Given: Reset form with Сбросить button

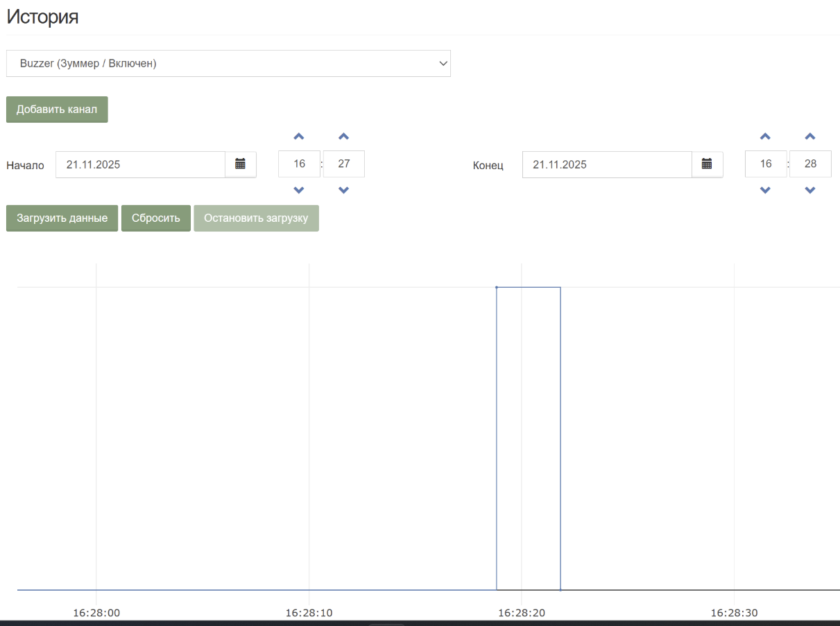Looking at the screenshot, I should tap(156, 218).
